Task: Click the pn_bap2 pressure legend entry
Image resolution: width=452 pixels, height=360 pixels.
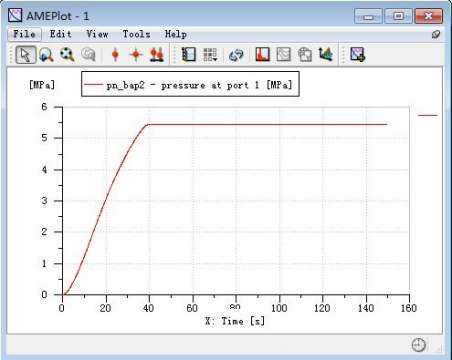Action: click(190, 85)
